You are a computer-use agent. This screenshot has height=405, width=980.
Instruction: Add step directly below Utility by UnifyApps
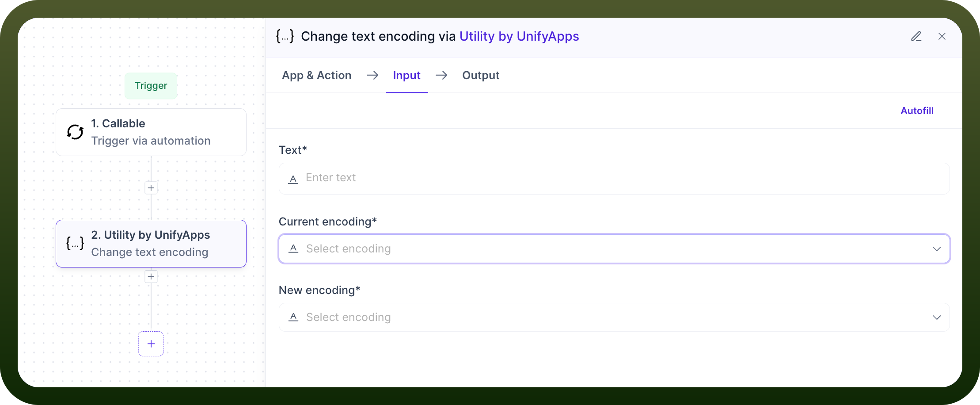(x=151, y=277)
